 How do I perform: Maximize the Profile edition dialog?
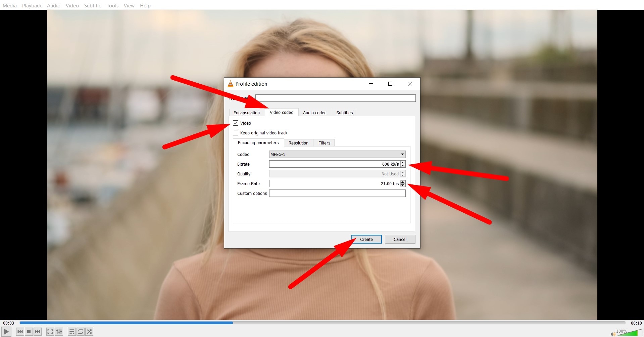click(390, 84)
